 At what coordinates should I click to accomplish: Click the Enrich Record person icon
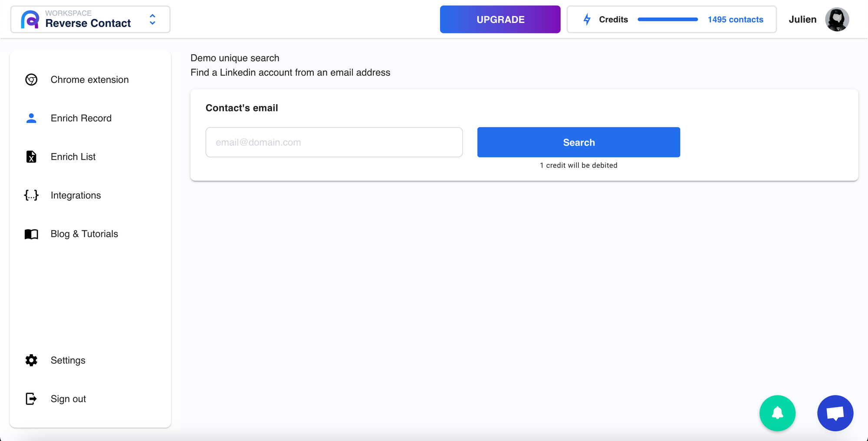31,118
